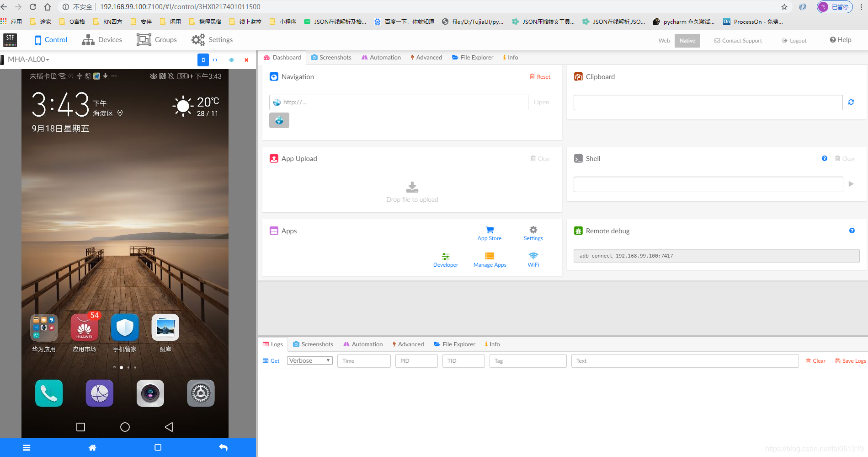868x457 pixels.
Task: Refresh the Clipboard contents
Action: (851, 102)
